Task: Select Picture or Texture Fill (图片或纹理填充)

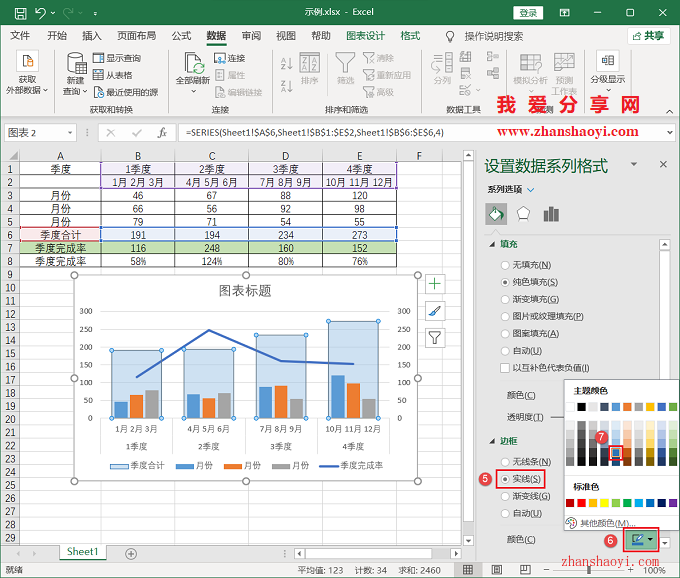Action: [505, 317]
